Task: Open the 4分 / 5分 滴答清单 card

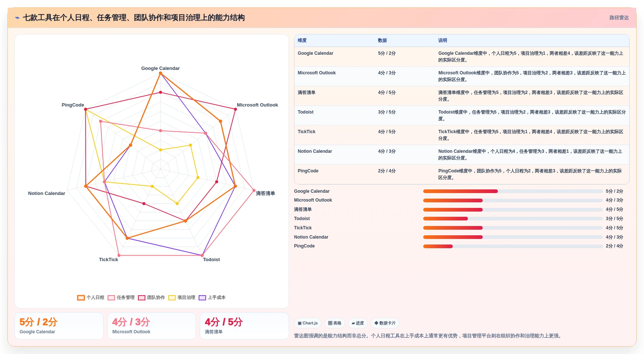Action: (x=244, y=326)
